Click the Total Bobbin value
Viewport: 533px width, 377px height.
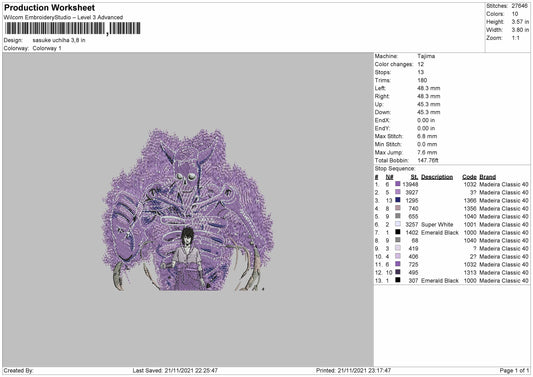coord(428,160)
